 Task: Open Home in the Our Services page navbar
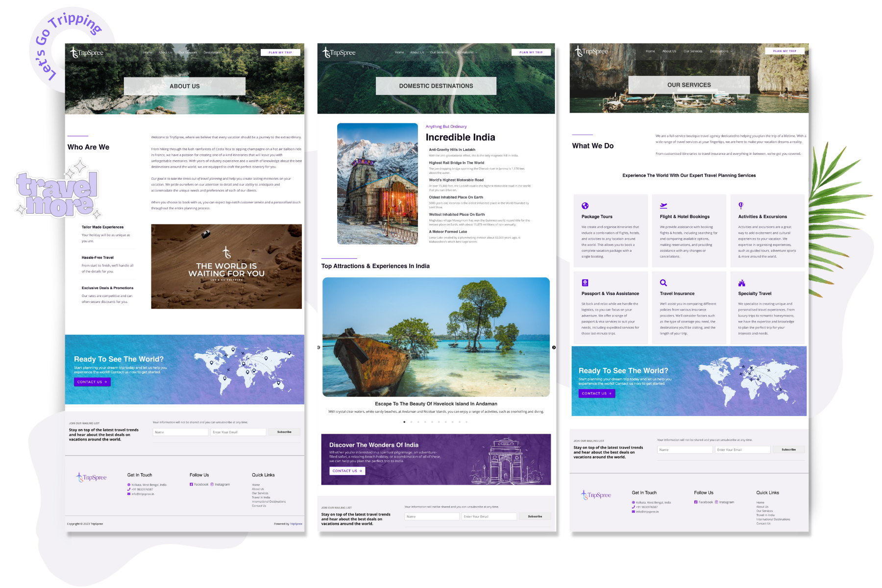pyautogui.click(x=650, y=51)
